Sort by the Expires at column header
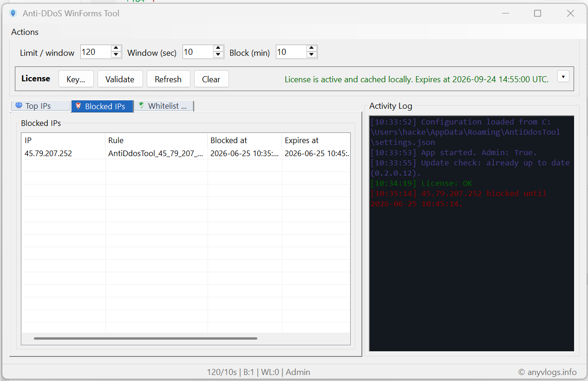588x381 pixels. pos(316,140)
